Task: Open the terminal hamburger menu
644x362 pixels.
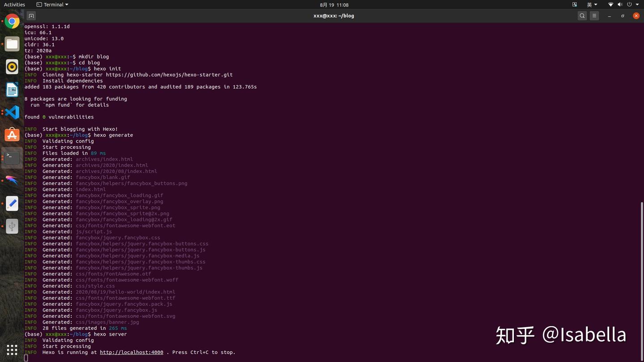Action: click(x=594, y=16)
